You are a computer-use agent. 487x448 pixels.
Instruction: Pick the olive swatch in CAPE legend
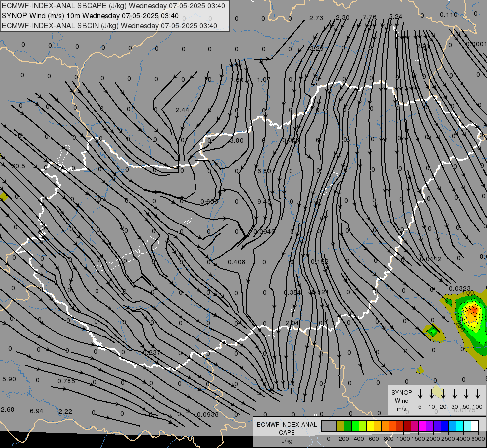click(x=340, y=426)
